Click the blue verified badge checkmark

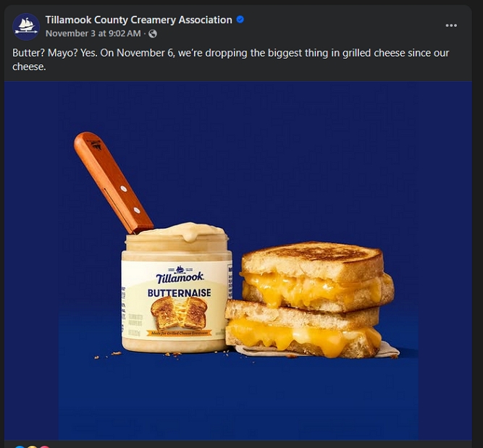[x=240, y=20]
